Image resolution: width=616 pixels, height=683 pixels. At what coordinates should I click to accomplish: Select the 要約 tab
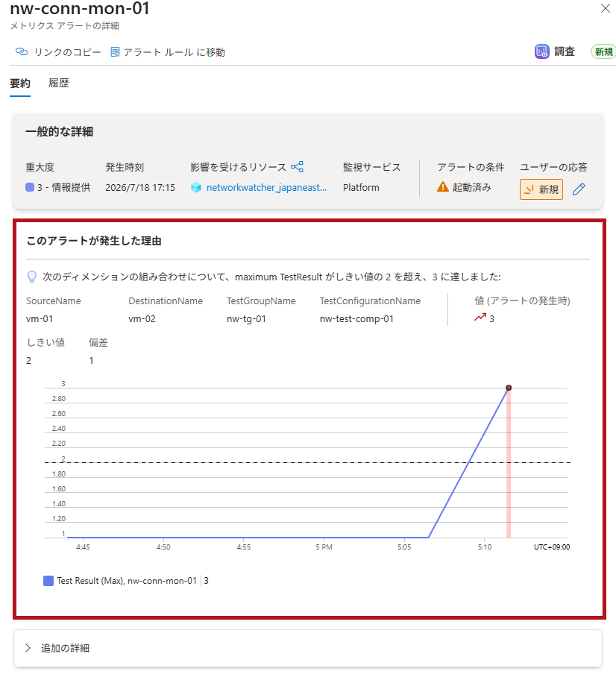tap(20, 84)
